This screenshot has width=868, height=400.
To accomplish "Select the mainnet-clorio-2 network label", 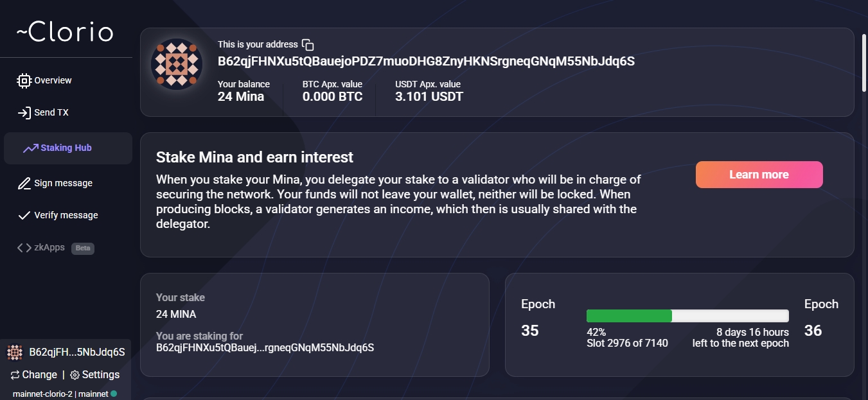I will pos(42,394).
